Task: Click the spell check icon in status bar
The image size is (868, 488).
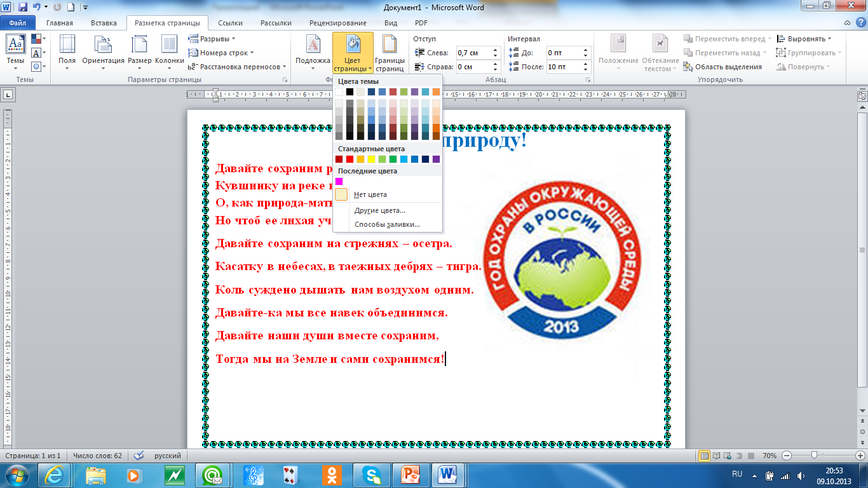Action: point(139,456)
